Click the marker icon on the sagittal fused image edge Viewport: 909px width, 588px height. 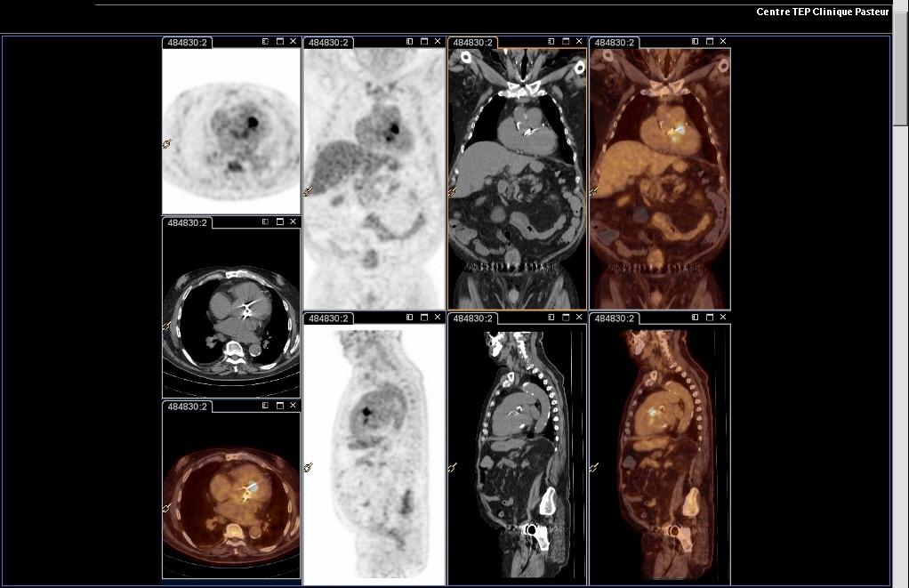click(x=593, y=467)
